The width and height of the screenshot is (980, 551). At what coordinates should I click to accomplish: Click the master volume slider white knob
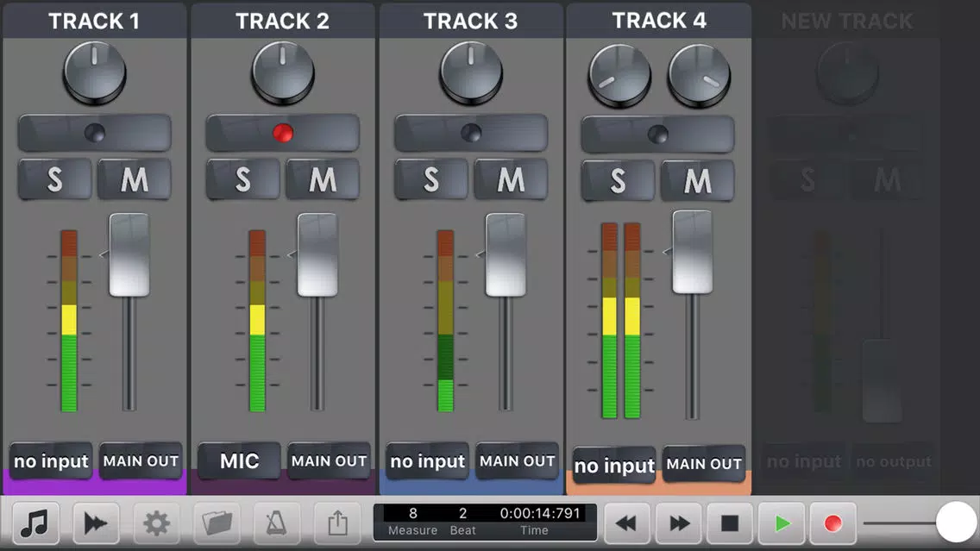click(956, 523)
